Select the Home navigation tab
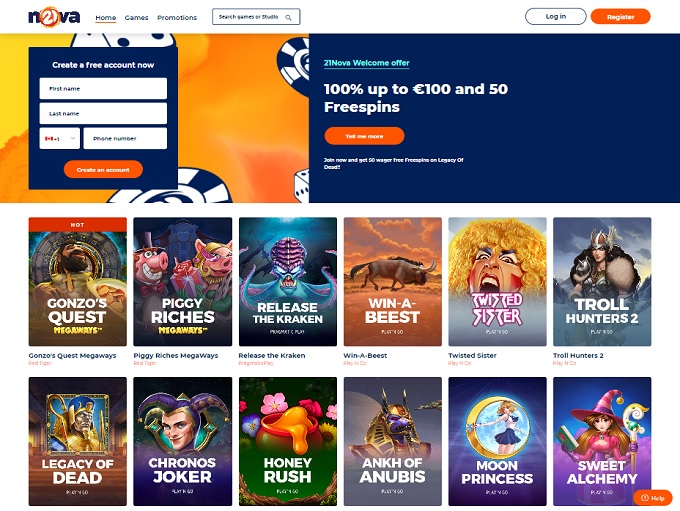The image size is (680, 511). [x=106, y=17]
